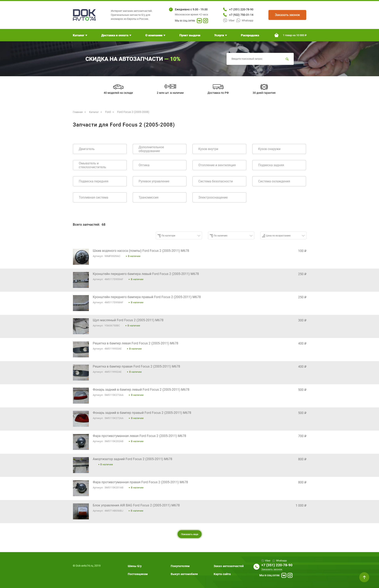Click the scroll-to-top arrow button
The image size is (379, 588).
[x=364, y=577]
